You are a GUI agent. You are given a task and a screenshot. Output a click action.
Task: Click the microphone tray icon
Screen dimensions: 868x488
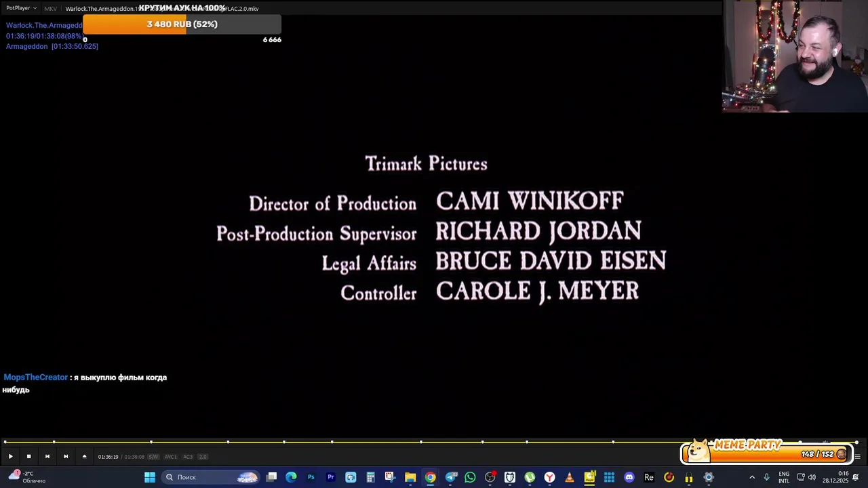tap(767, 477)
